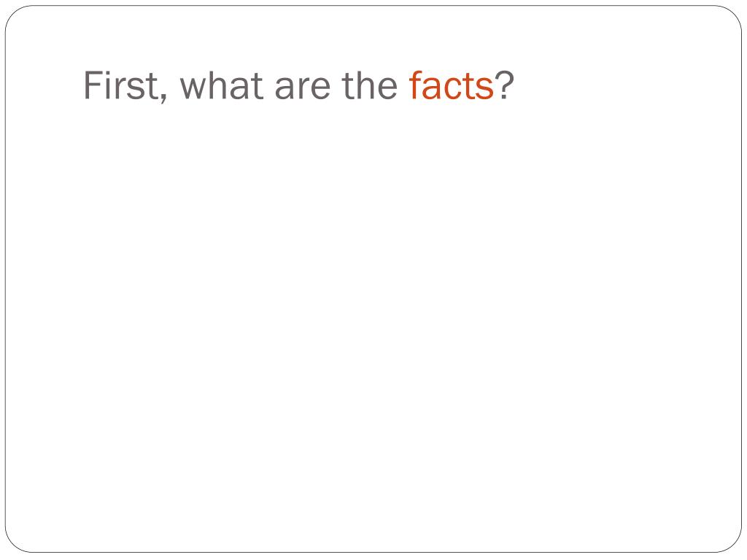Click the word "are" in the heading
Viewport: 747px width, 560px height.
point(303,88)
